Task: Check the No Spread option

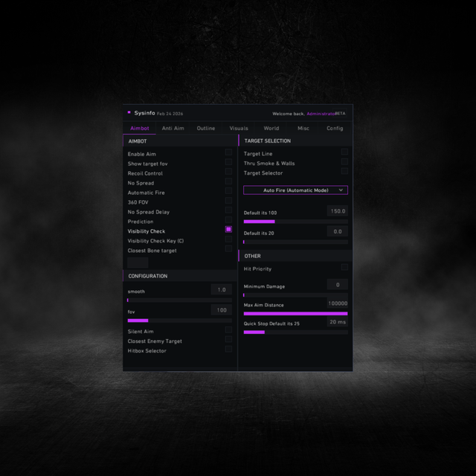Action: (x=228, y=181)
